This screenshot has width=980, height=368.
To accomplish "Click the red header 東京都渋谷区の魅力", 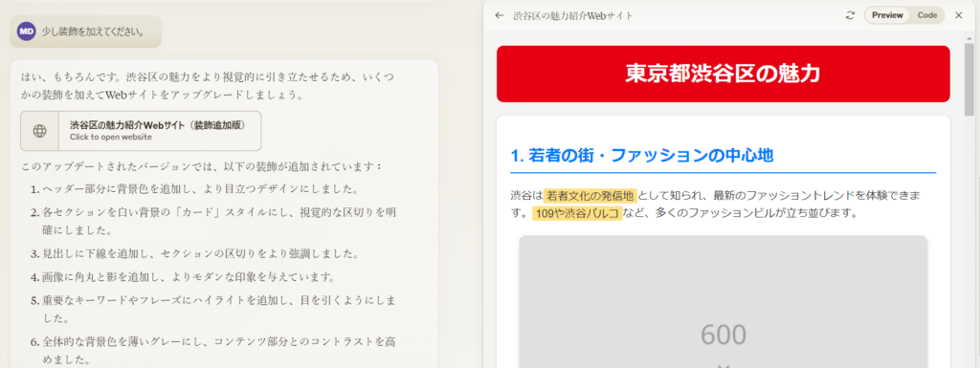I will point(724,74).
